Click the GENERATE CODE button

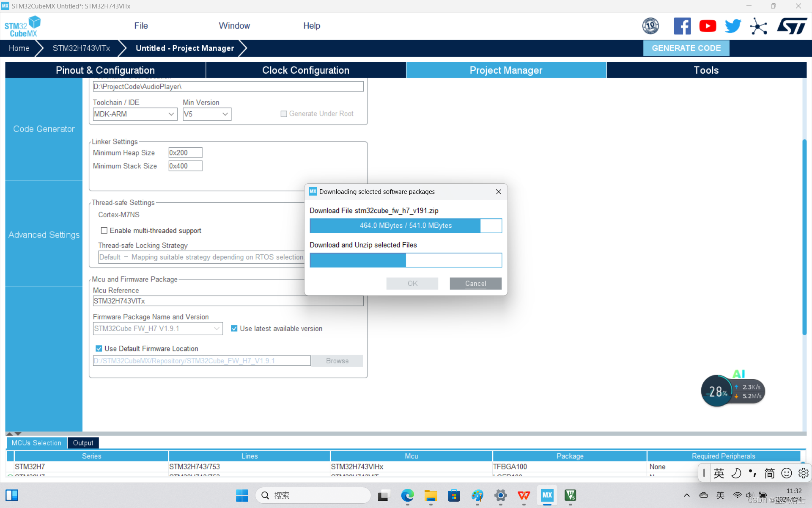point(686,48)
